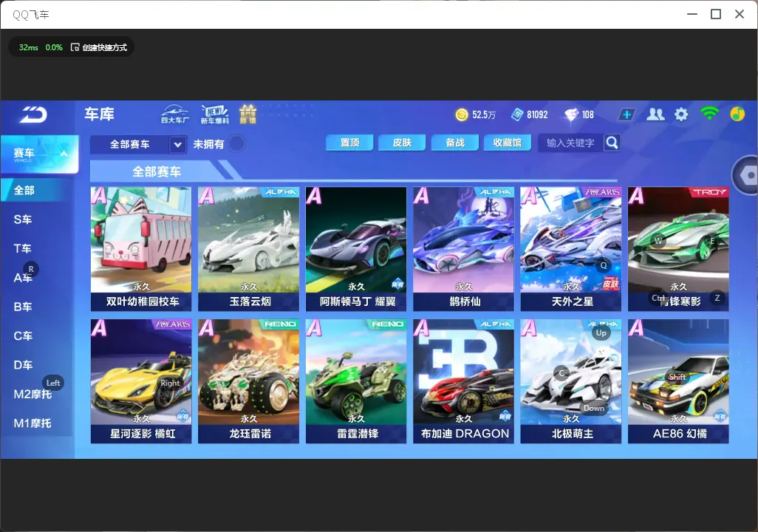The height and width of the screenshot is (532, 758).
Task: Click the diamond currency icon
Action: [571, 115]
